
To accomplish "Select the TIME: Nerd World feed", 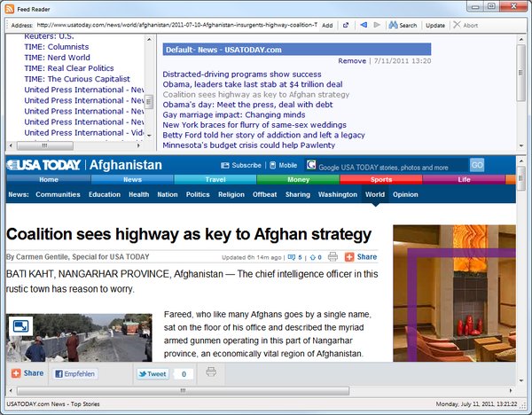I will 57,58.
